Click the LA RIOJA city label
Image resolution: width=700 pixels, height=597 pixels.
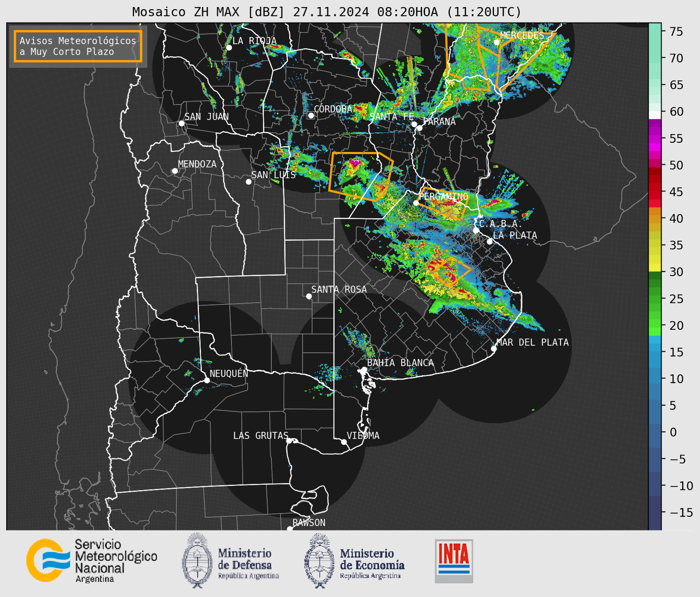click(254, 41)
